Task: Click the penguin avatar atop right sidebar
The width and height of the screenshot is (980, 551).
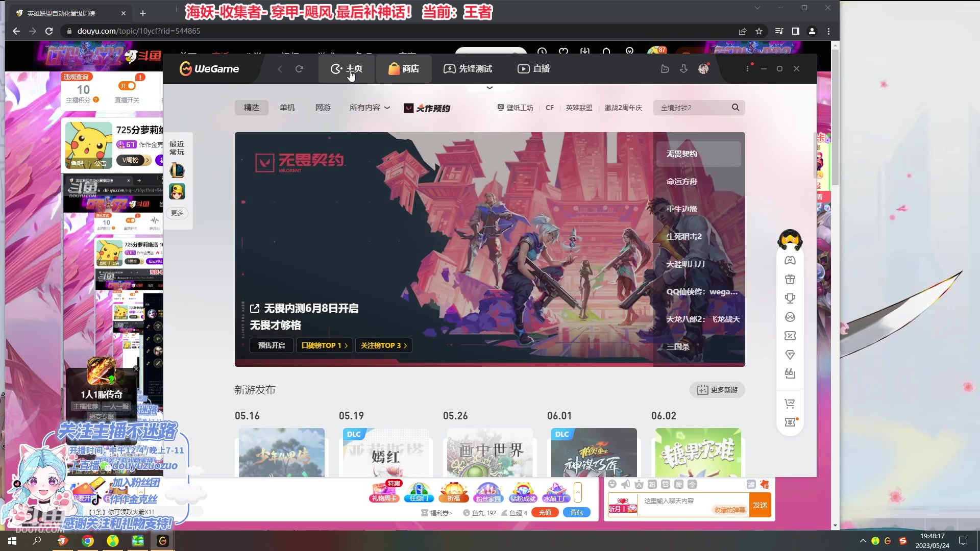Action: pyautogui.click(x=790, y=240)
